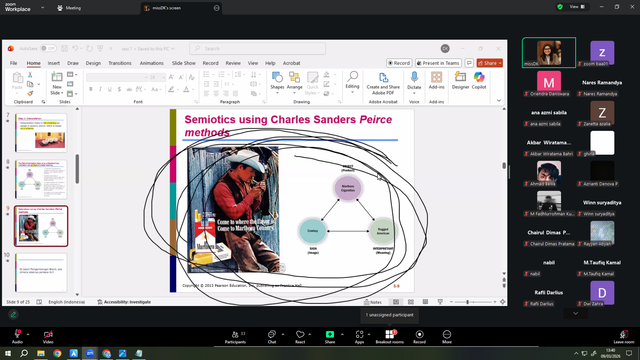Switch to the Design ribbon tab
The width and height of the screenshot is (640, 360).
(x=93, y=63)
